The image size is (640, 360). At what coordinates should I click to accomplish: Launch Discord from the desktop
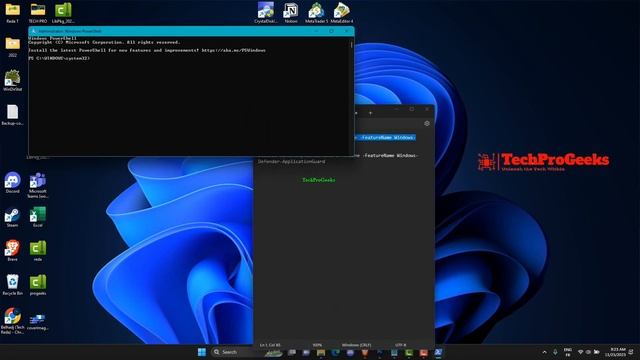12,182
